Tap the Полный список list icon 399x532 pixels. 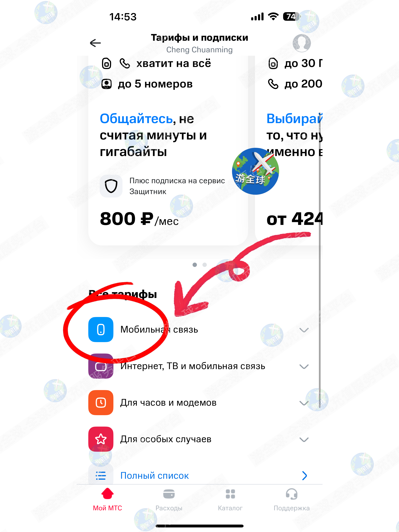point(101,475)
